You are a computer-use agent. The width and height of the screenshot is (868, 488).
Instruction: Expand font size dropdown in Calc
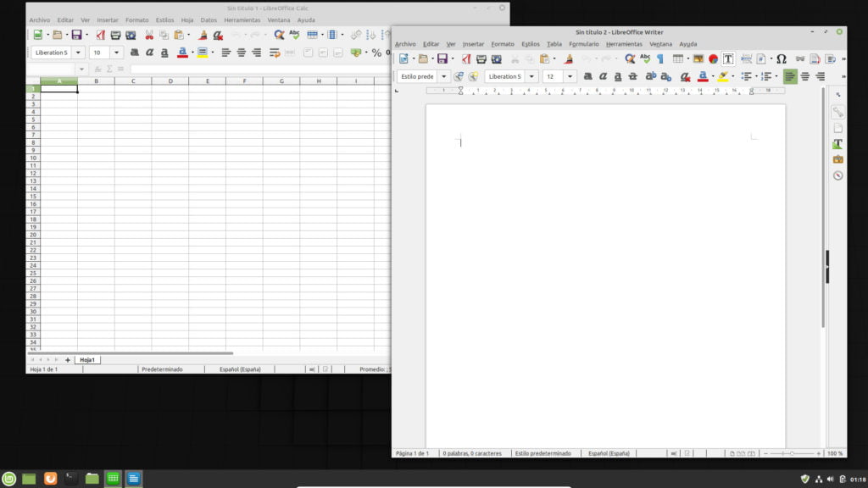116,53
